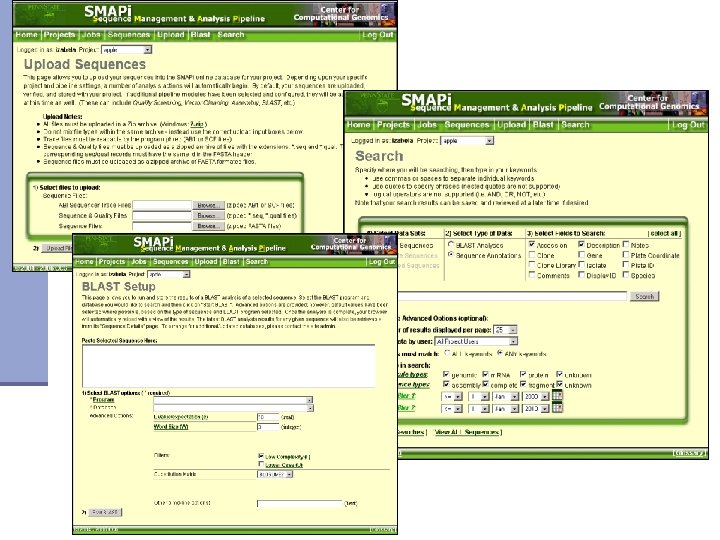Open Search menu item in BLAST Setup window
Screen dimensions: 720x540
point(257,262)
